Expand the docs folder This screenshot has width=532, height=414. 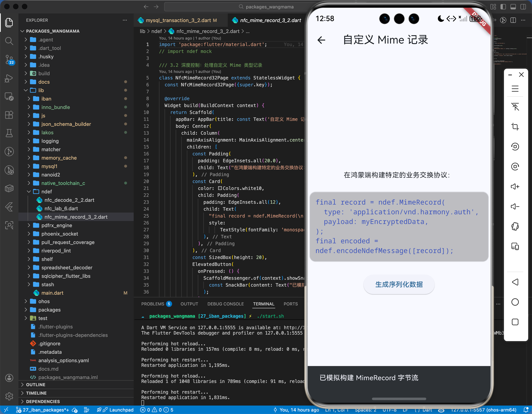(44, 82)
